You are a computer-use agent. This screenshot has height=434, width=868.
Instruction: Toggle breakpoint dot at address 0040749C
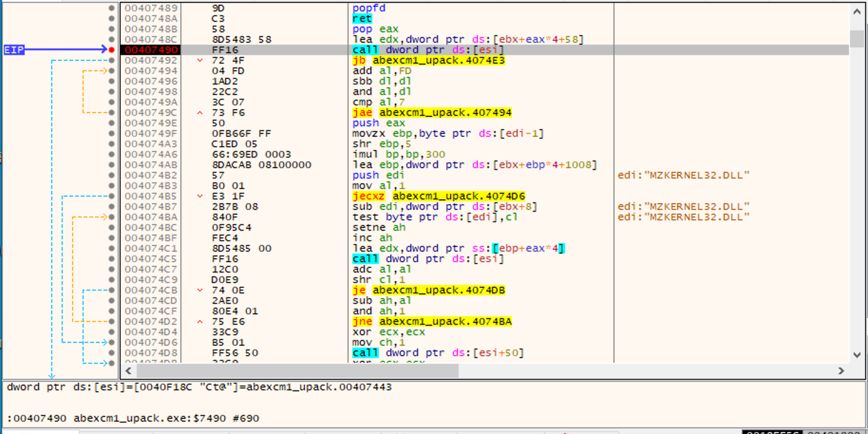[112, 113]
